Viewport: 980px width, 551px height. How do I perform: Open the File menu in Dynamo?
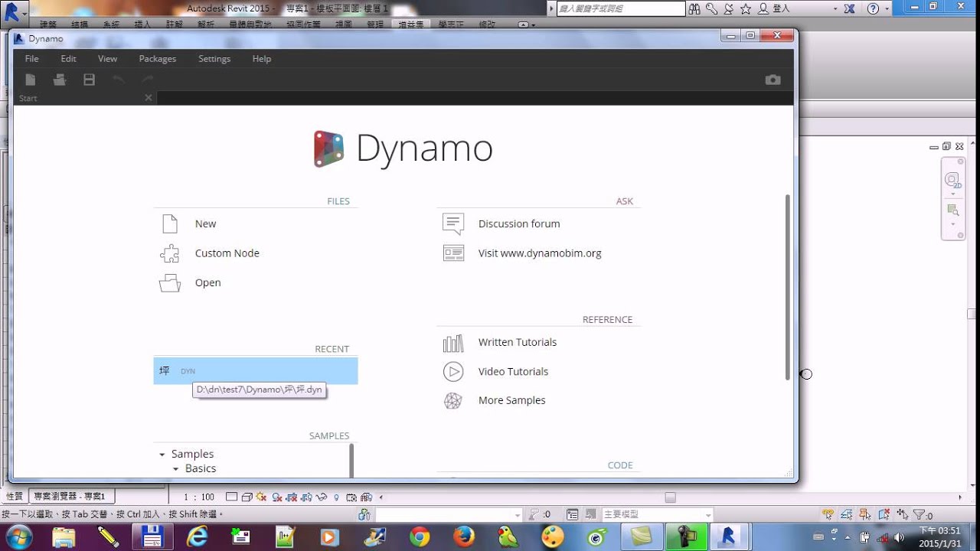coord(31,59)
